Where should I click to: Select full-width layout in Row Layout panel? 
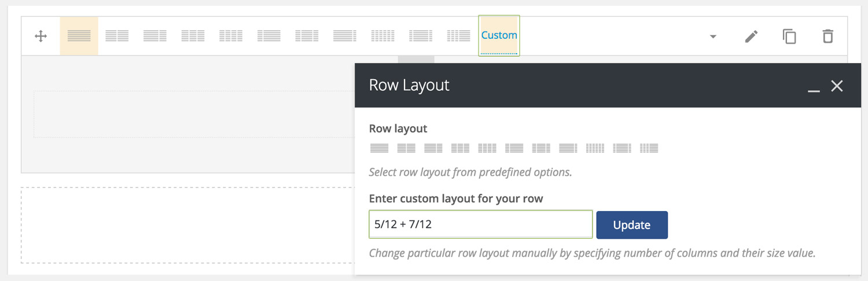point(380,149)
